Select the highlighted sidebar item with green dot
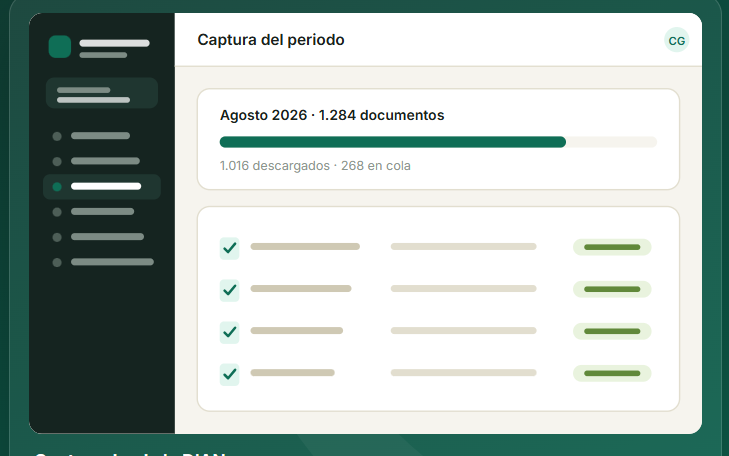 (102, 186)
